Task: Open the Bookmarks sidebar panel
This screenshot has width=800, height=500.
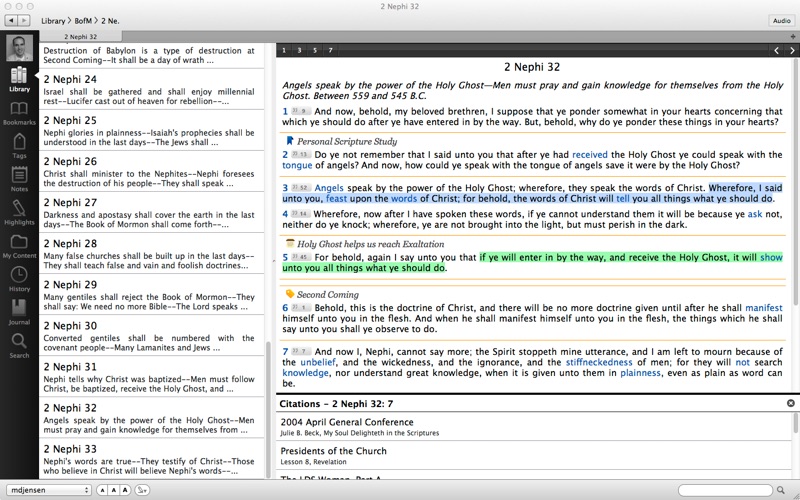Action: click(18, 113)
